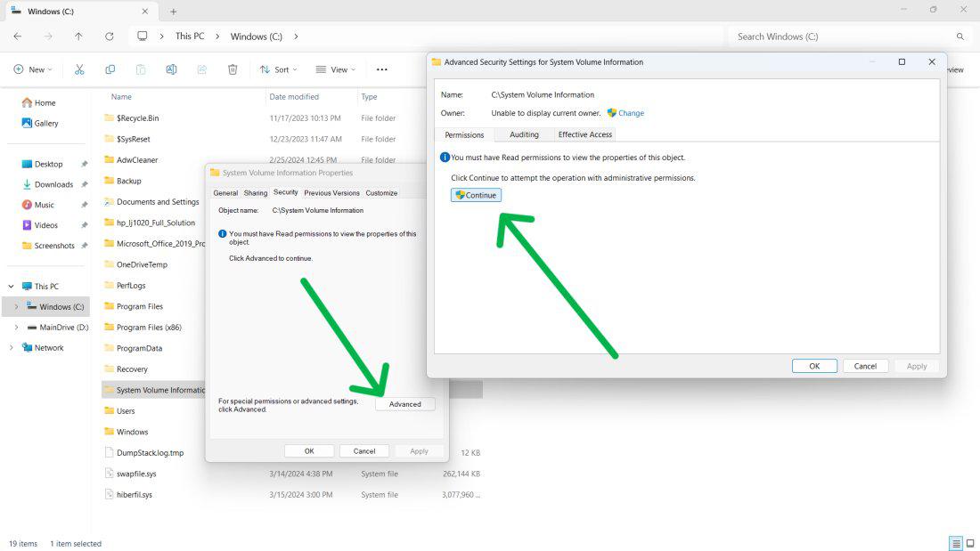Close the Windows (C:) tab
This screenshot has height=551, width=980.
(x=145, y=12)
